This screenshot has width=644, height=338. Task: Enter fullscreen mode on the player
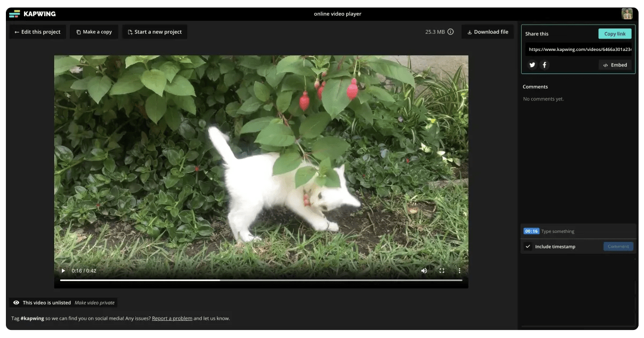(x=442, y=270)
